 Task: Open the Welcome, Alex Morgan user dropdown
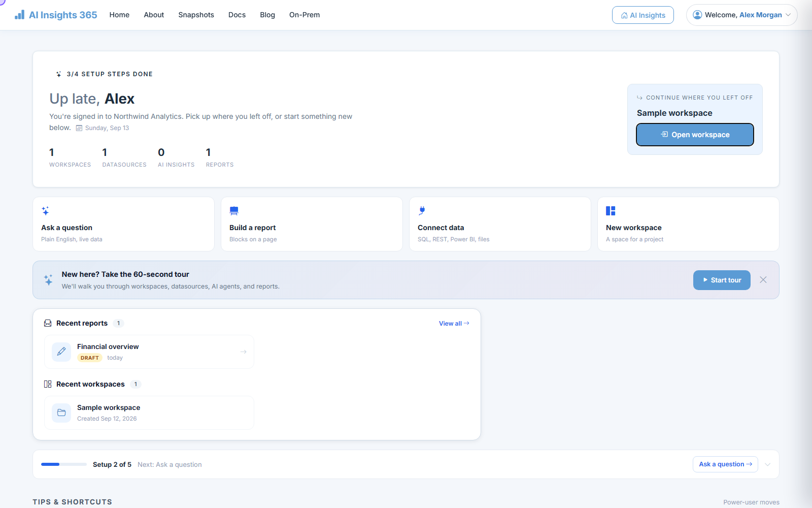coord(741,15)
